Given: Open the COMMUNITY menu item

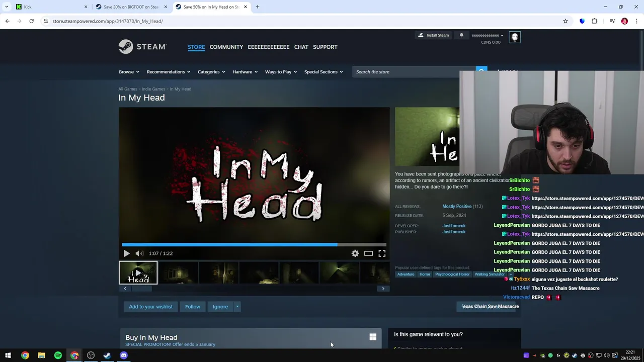Looking at the screenshot, I should point(226,47).
